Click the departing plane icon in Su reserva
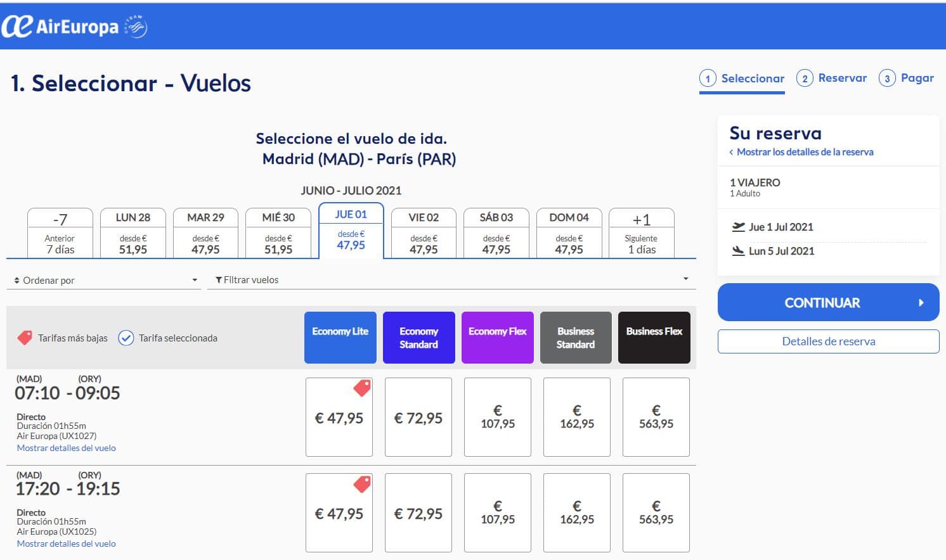 tap(738, 227)
